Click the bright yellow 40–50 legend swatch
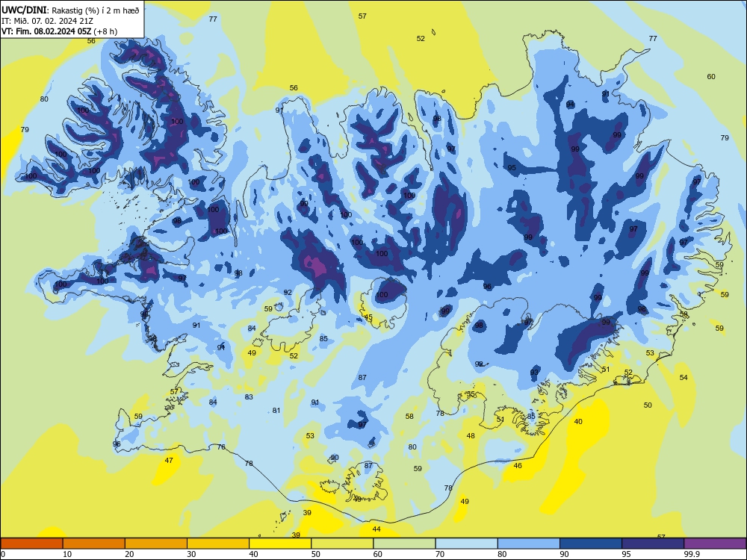Viewport: 747px width, 560px height. 280,544
